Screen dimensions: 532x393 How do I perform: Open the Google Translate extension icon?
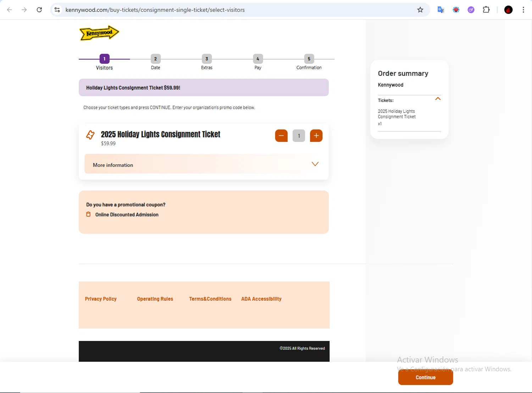click(441, 10)
